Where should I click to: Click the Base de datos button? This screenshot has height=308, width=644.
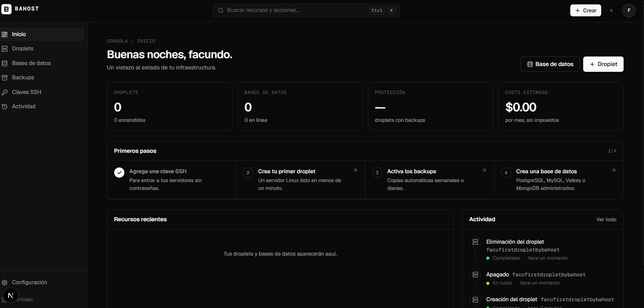tap(550, 64)
